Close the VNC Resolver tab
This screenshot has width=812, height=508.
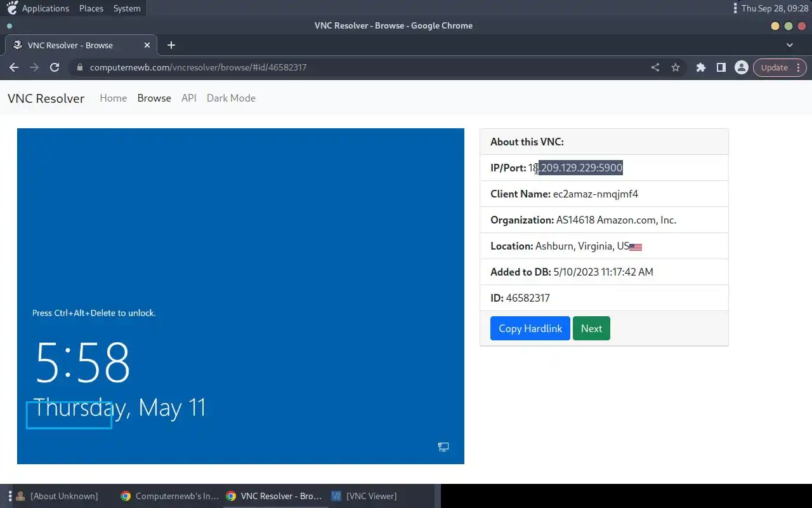[147, 45]
